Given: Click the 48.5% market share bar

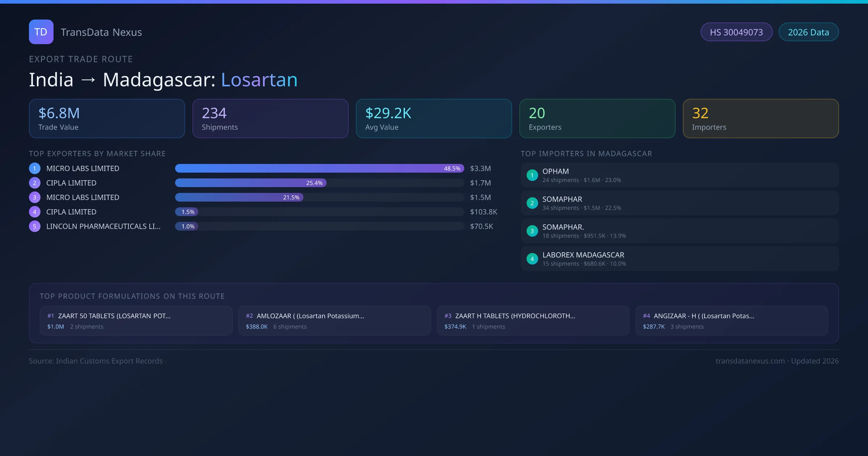Looking at the screenshot, I should pos(319,168).
